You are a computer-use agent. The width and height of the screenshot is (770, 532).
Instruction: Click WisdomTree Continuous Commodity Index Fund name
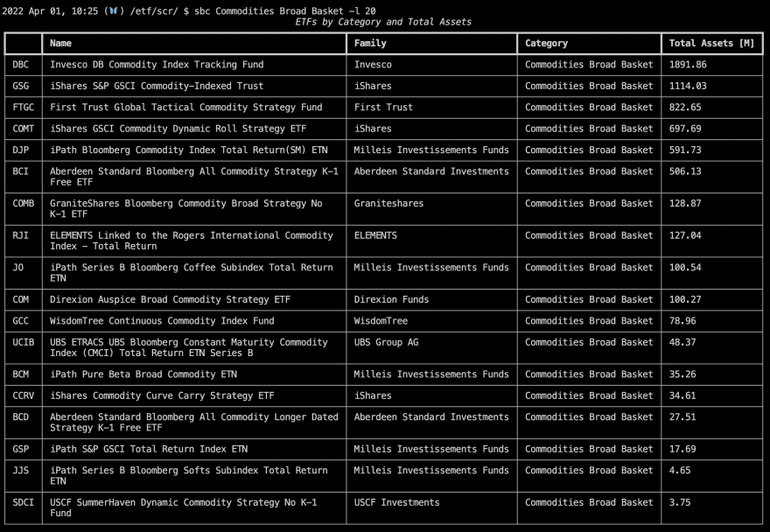pos(162,321)
